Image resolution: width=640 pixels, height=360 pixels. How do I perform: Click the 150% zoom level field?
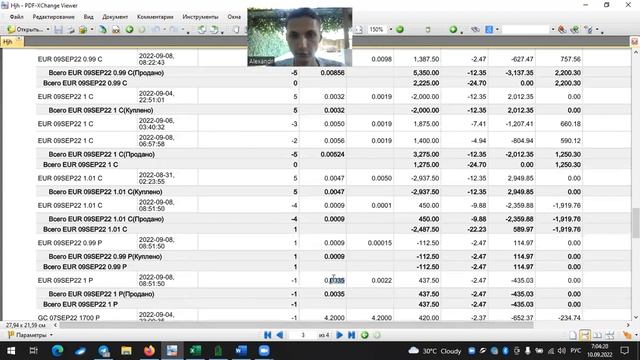[x=376, y=29]
